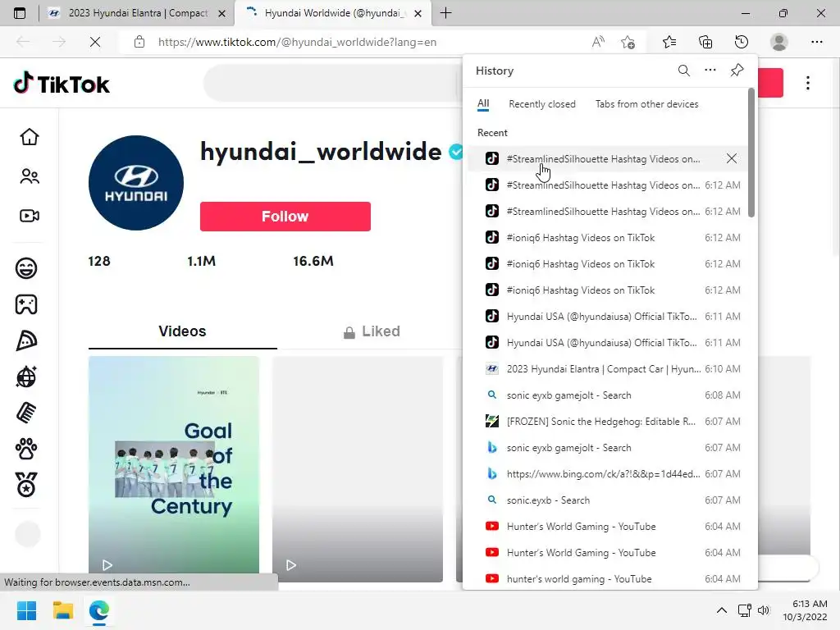Select the gaming controller category icon
840x630 pixels.
click(26, 304)
